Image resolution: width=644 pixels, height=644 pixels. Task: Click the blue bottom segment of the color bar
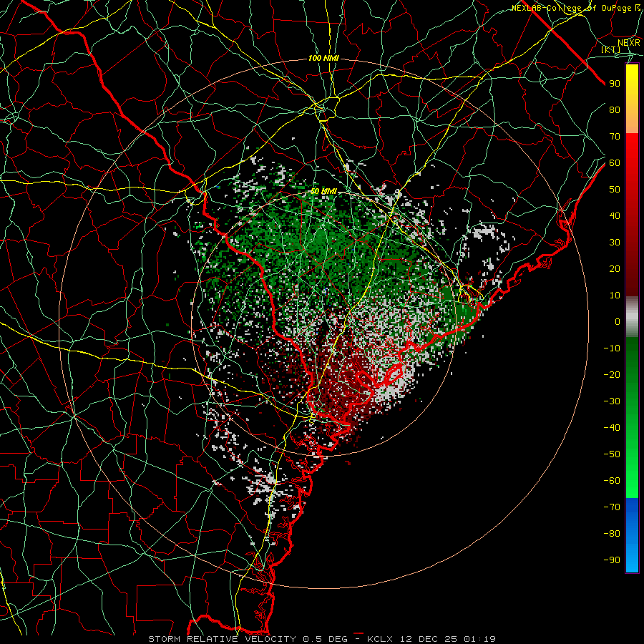pyautogui.click(x=632, y=535)
